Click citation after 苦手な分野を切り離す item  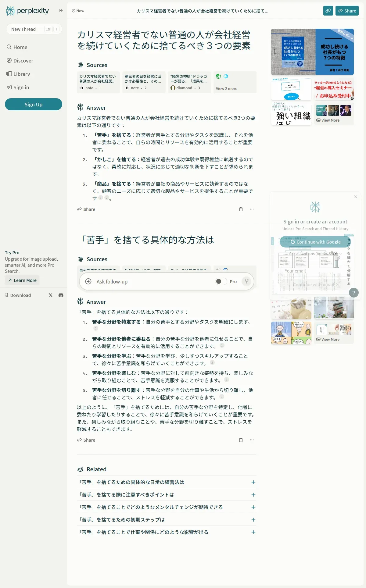pos(222,397)
